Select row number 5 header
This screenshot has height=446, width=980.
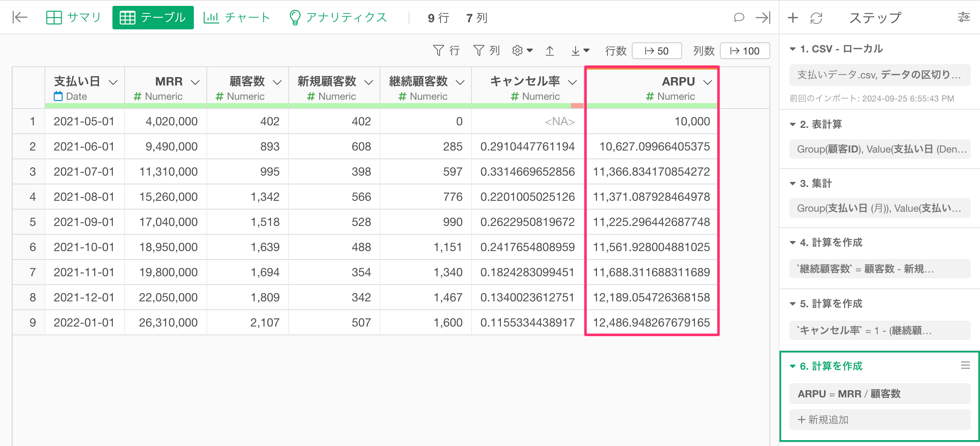point(29,222)
